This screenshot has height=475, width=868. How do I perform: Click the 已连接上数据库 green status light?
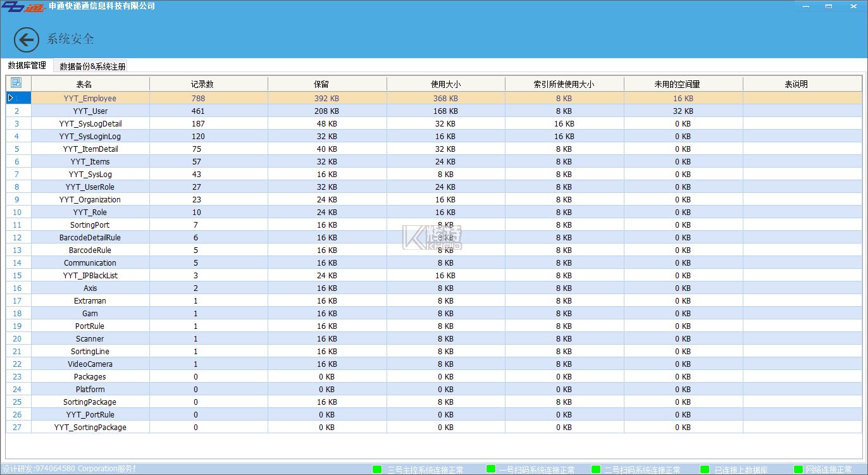pos(705,469)
